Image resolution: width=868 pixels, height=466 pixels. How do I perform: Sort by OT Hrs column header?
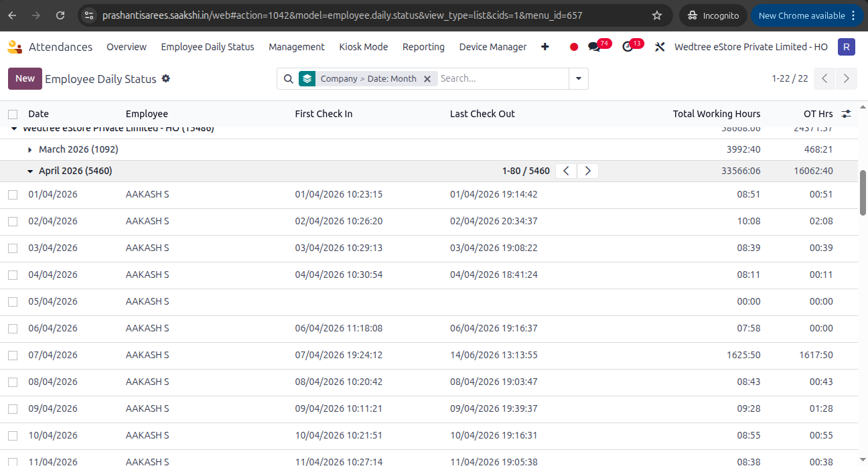click(818, 114)
